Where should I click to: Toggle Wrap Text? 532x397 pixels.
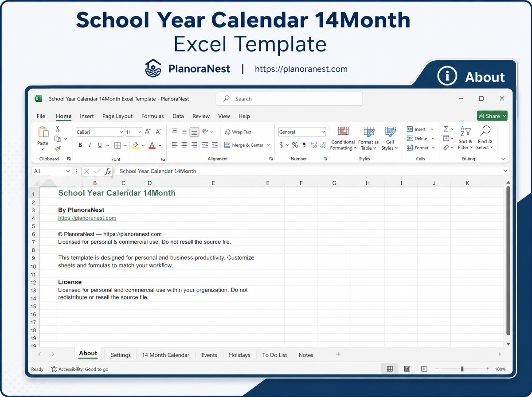point(238,132)
